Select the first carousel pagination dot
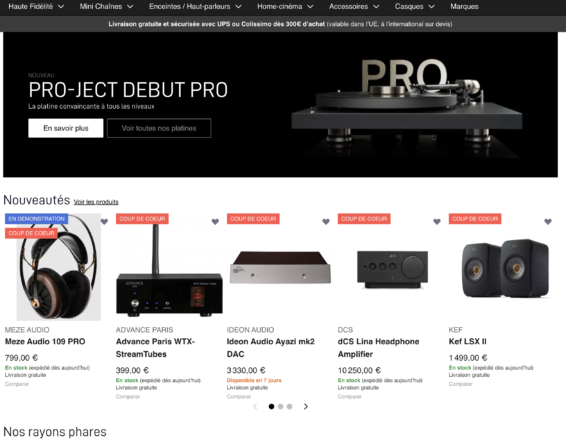 [x=271, y=406]
